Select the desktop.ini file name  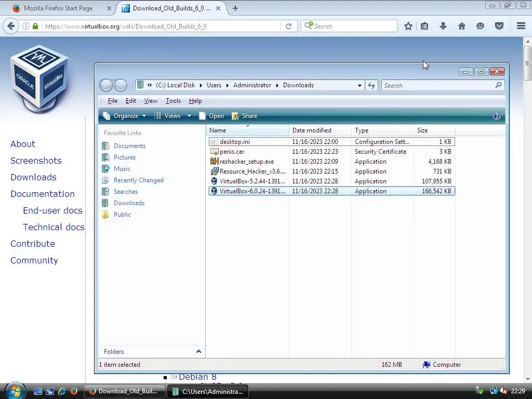click(x=234, y=142)
